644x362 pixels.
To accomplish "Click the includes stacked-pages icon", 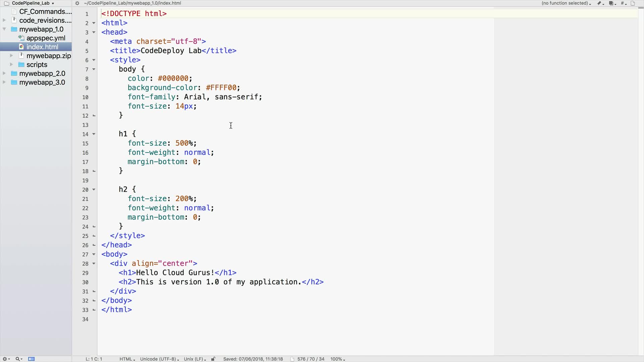I will pos(612,3).
